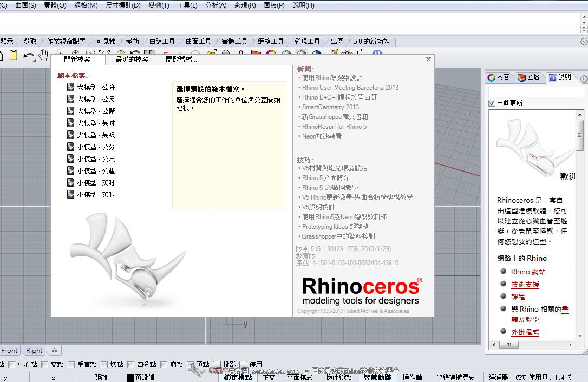Click help panel horizontal scrollbar right arrow
The height and width of the screenshot is (382, 588).
[570, 345]
